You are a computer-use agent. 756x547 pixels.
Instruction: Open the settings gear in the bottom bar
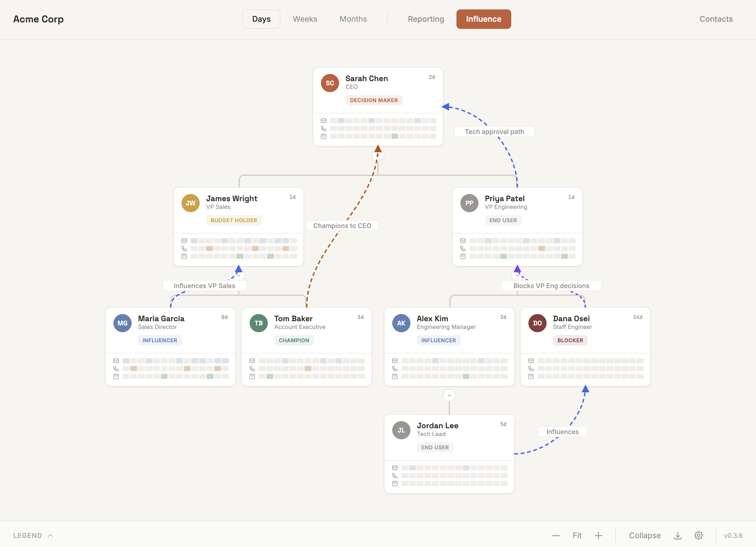coord(699,535)
